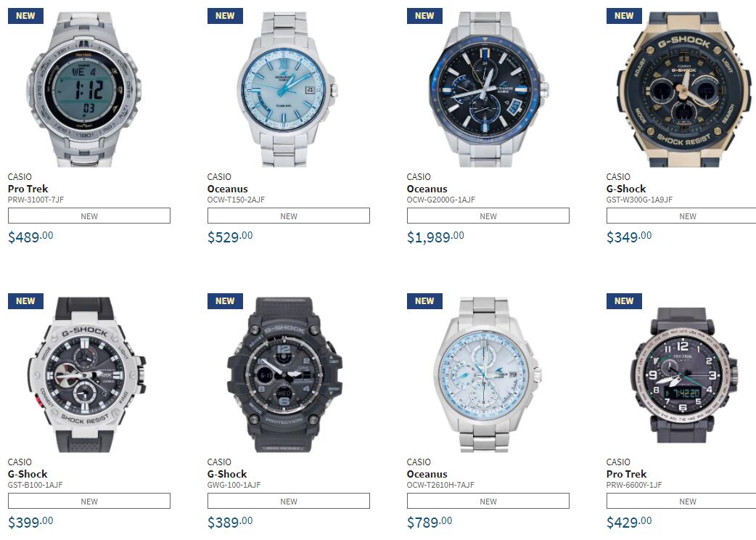This screenshot has width=756, height=540.
Task: Click NEW button under PRW-3100T-7JF
Action: (89, 216)
